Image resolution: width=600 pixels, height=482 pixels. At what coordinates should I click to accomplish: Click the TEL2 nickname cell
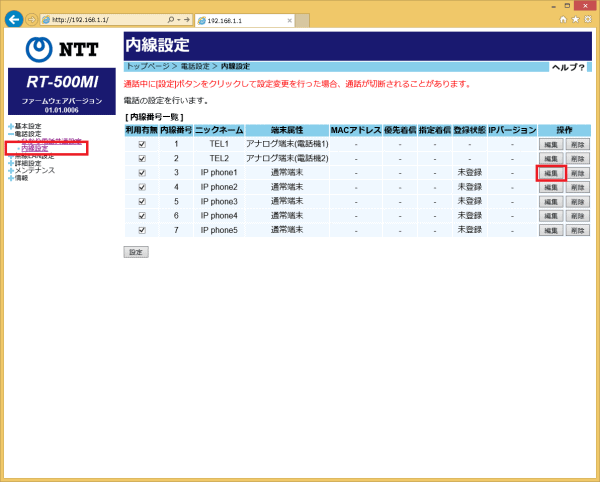point(219,158)
